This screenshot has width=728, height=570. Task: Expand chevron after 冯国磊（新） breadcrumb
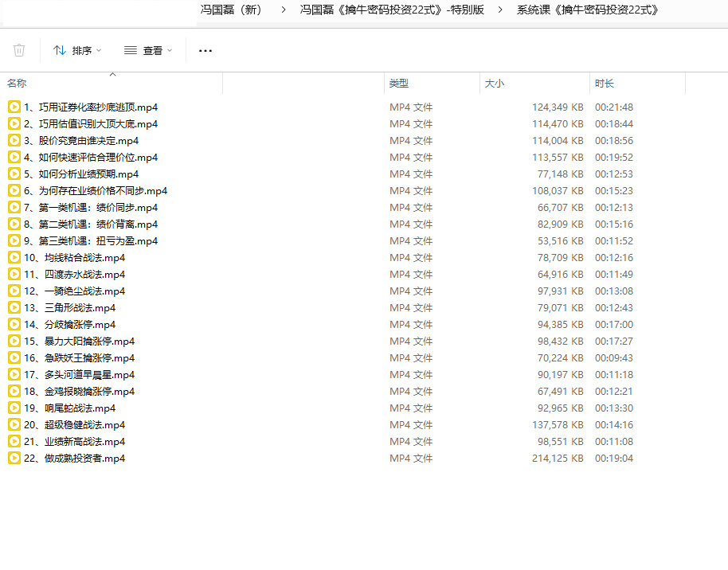pos(284,10)
